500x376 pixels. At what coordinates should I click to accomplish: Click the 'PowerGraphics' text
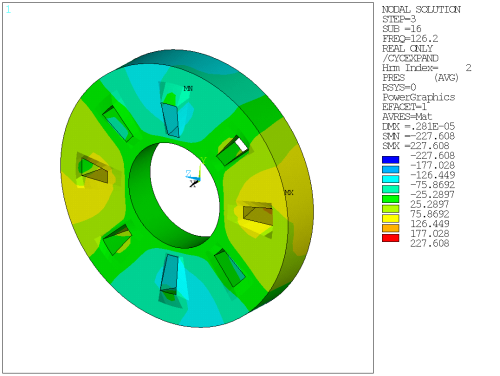pyautogui.click(x=419, y=97)
